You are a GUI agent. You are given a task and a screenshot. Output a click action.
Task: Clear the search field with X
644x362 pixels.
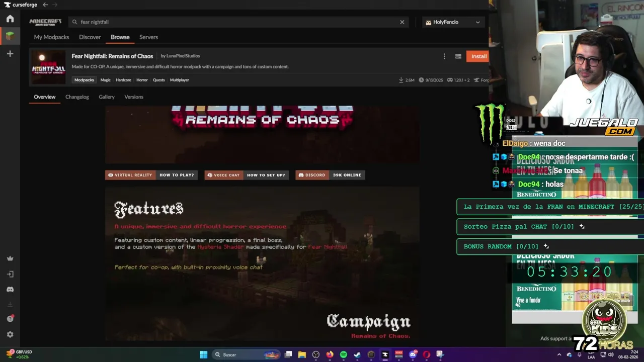pyautogui.click(x=402, y=22)
